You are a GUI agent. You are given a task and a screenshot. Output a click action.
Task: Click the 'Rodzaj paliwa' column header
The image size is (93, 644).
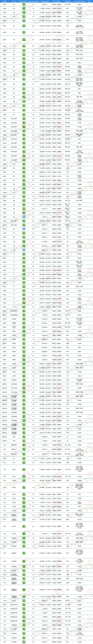[23, 1]
